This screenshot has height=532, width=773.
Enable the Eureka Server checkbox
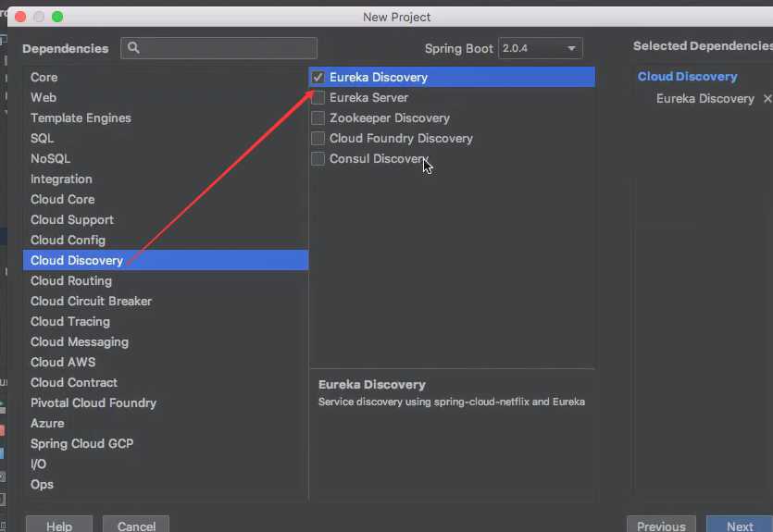318,97
